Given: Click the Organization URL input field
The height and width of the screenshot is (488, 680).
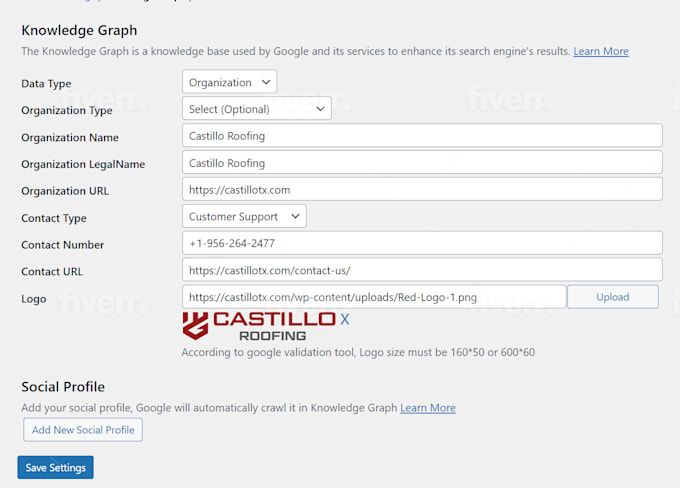Looking at the screenshot, I should (x=422, y=190).
